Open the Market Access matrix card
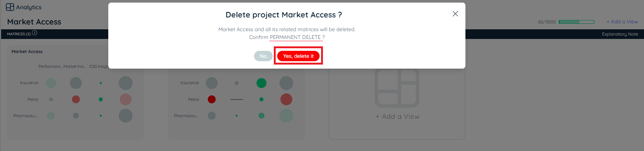This screenshot has height=151, width=644. click(27, 52)
